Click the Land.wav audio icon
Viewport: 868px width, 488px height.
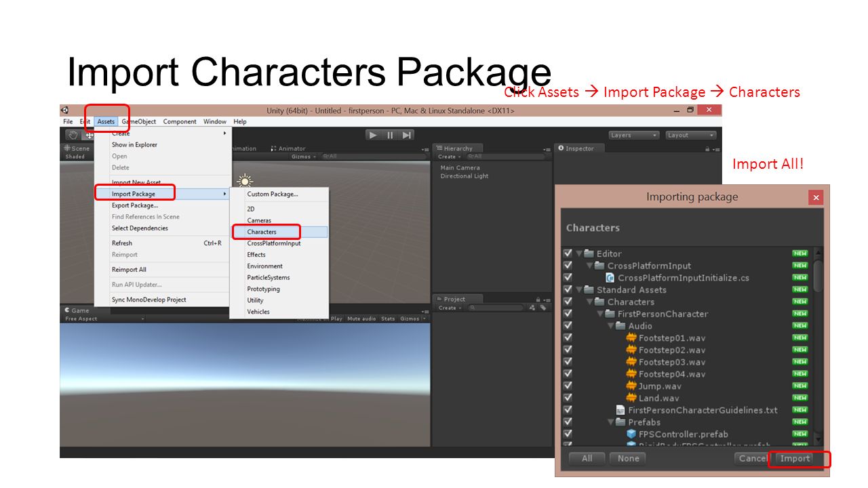click(x=631, y=398)
